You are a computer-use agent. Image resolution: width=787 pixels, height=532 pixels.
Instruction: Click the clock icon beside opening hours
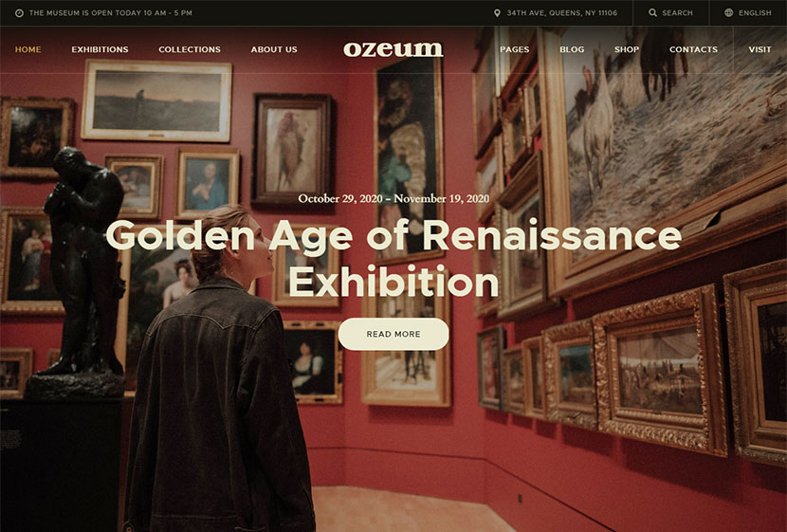(19, 13)
